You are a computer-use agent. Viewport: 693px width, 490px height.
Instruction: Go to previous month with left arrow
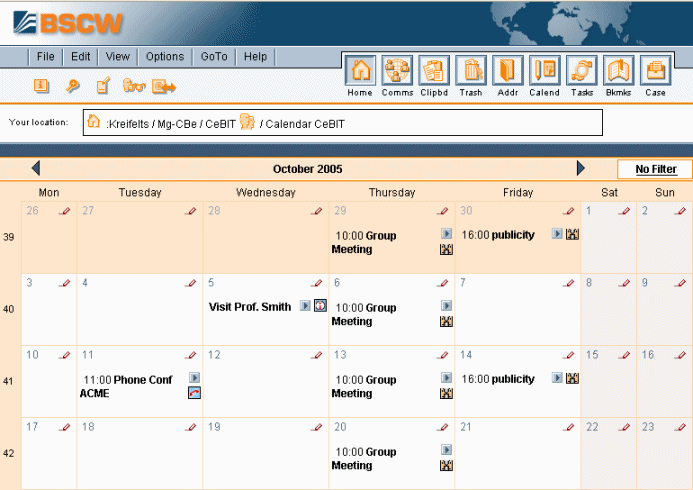point(36,169)
